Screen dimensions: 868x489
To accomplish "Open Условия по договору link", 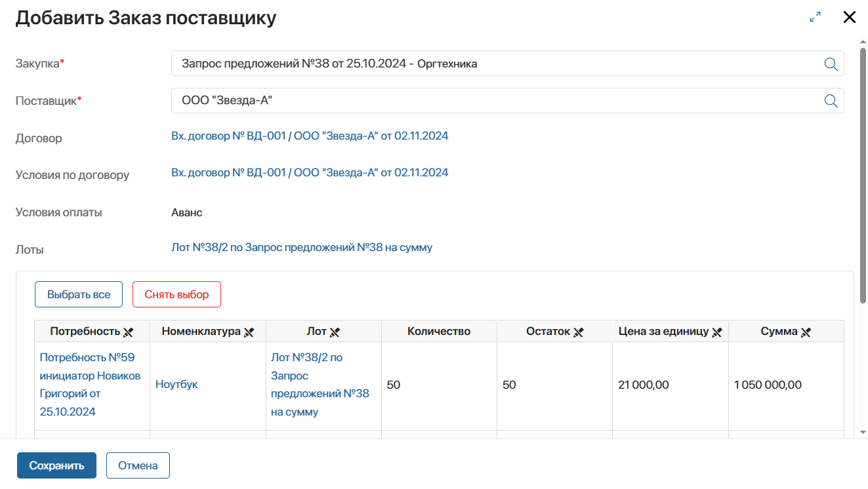I will (310, 172).
